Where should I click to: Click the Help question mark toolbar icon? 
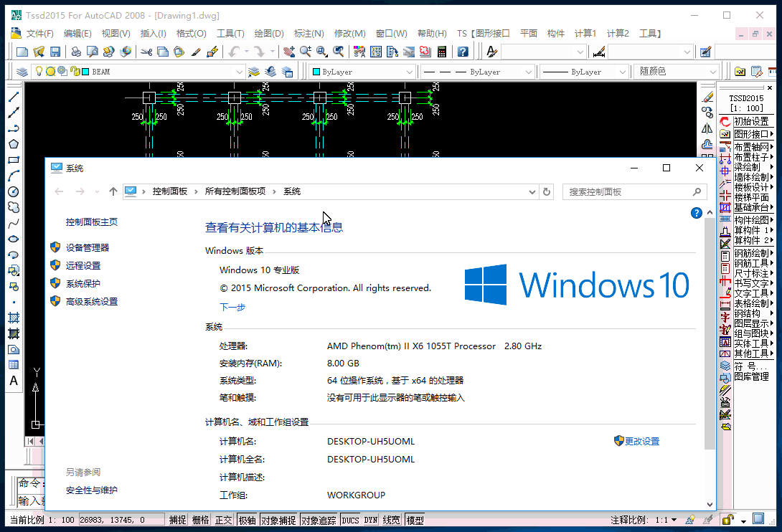(463, 52)
